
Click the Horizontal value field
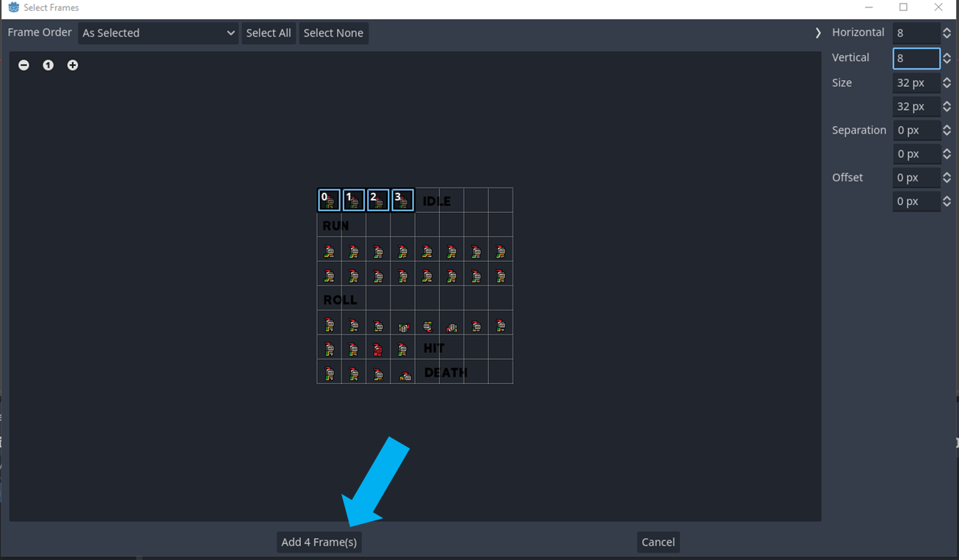pos(916,33)
